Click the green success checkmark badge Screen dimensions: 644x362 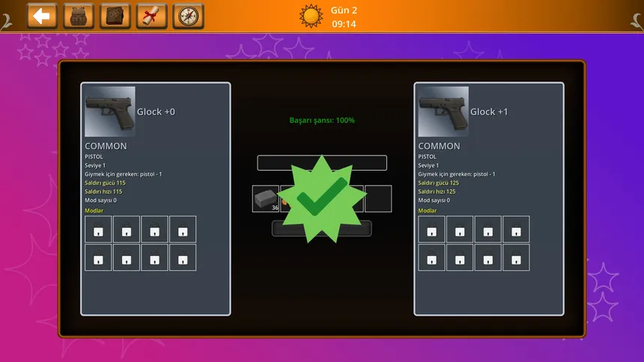(x=322, y=199)
